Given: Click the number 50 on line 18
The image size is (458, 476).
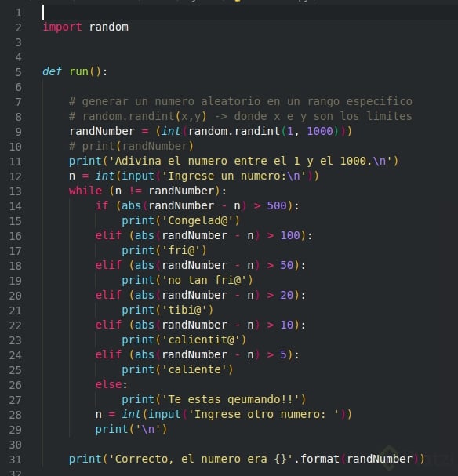Looking at the screenshot, I should [x=287, y=265].
